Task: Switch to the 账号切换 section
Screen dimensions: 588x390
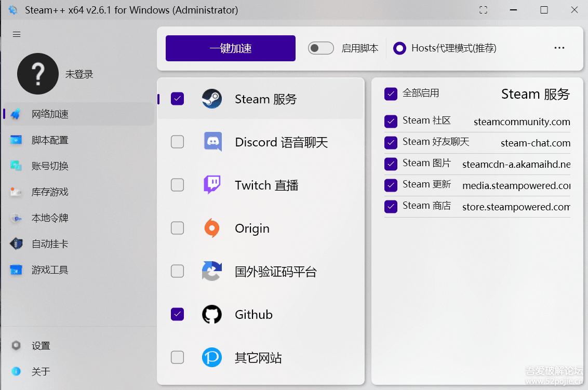Action: pyautogui.click(x=50, y=166)
